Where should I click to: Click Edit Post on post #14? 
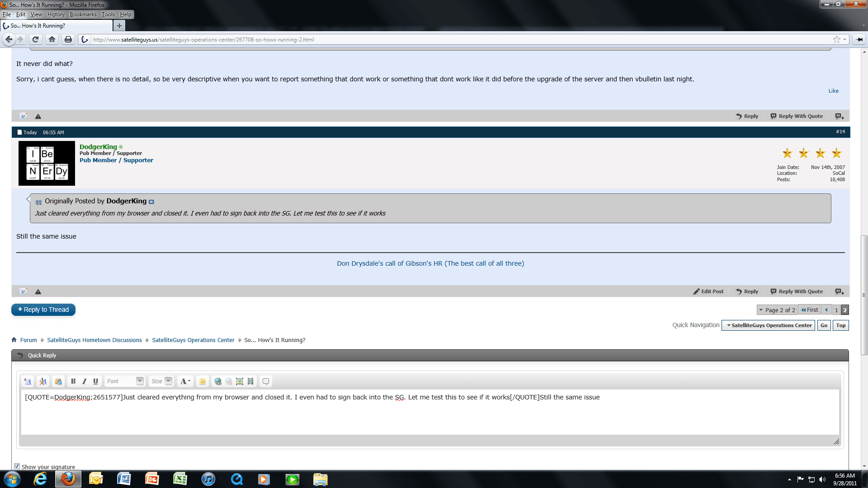tap(708, 291)
